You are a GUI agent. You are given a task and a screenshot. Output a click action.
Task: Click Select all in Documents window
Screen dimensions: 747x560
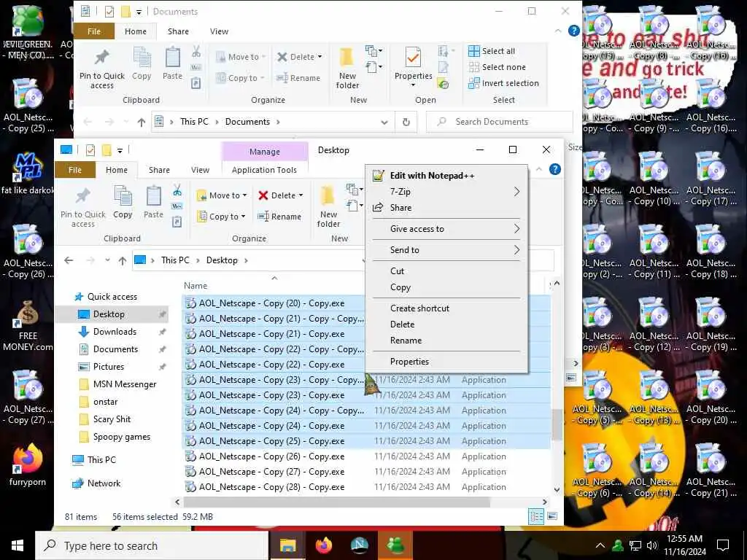point(492,51)
